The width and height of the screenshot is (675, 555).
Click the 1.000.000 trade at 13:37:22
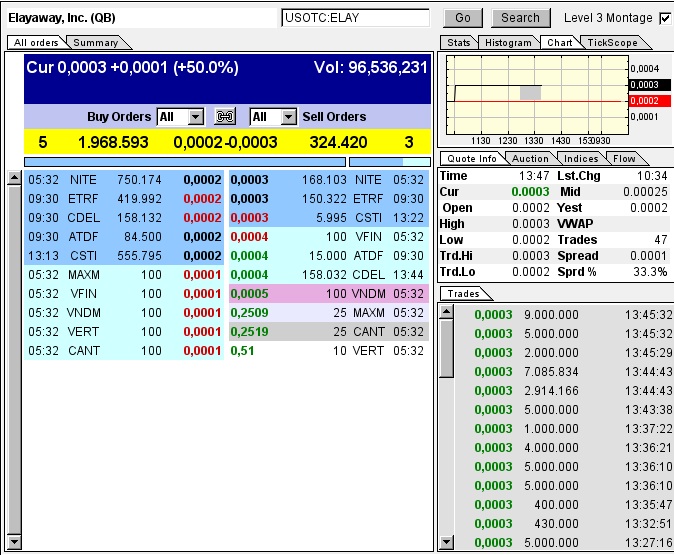pos(564,428)
